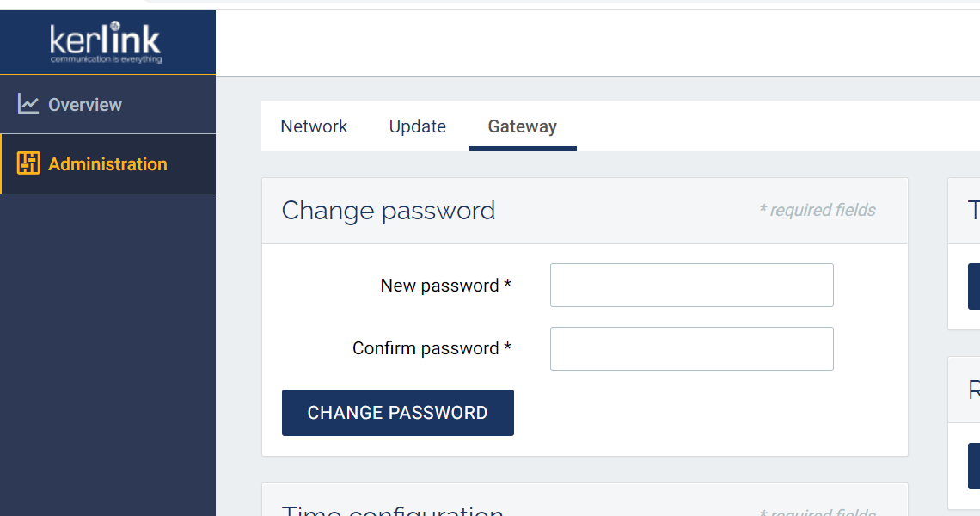This screenshot has height=516, width=980.
Task: Click the cut-off button in upper right panel
Action: pyautogui.click(x=974, y=286)
